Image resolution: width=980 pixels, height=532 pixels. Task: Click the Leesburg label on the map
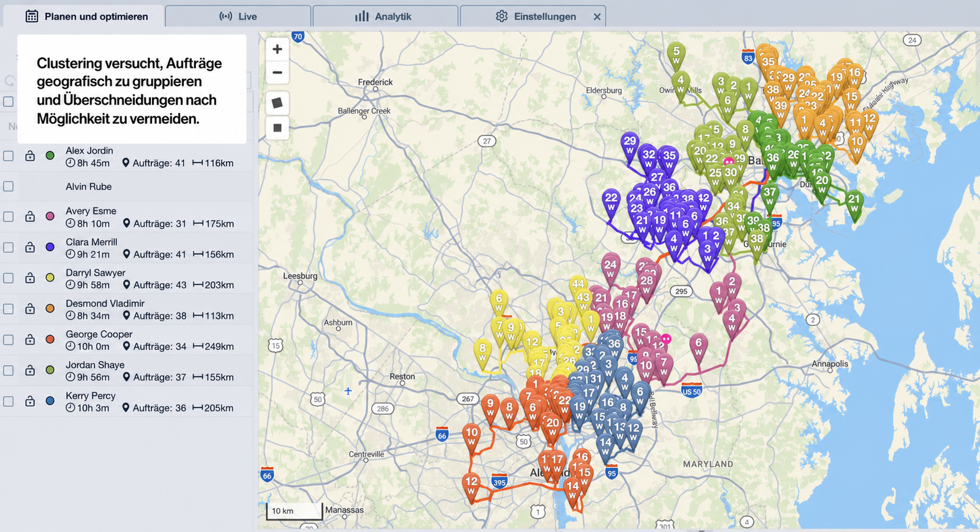tap(300, 276)
